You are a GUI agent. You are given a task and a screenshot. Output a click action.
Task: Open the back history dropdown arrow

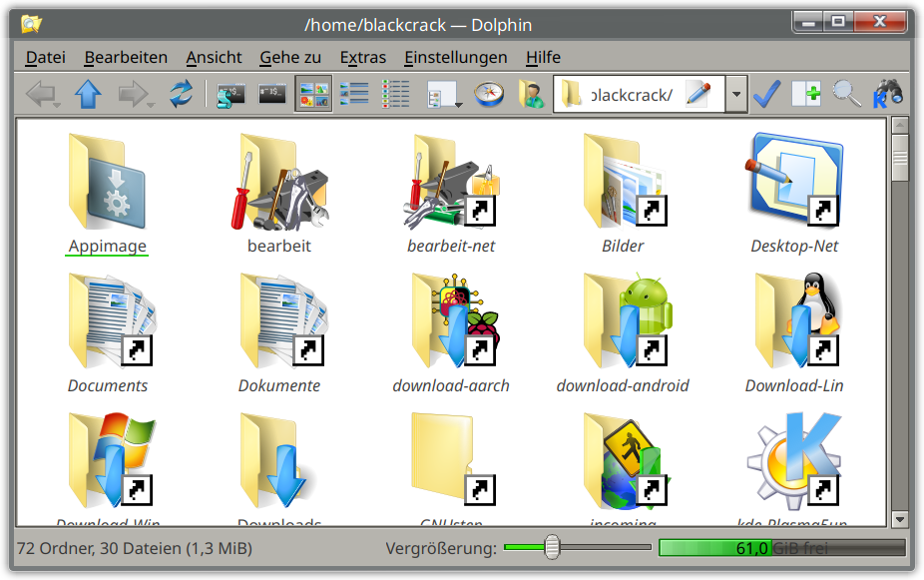click(57, 105)
